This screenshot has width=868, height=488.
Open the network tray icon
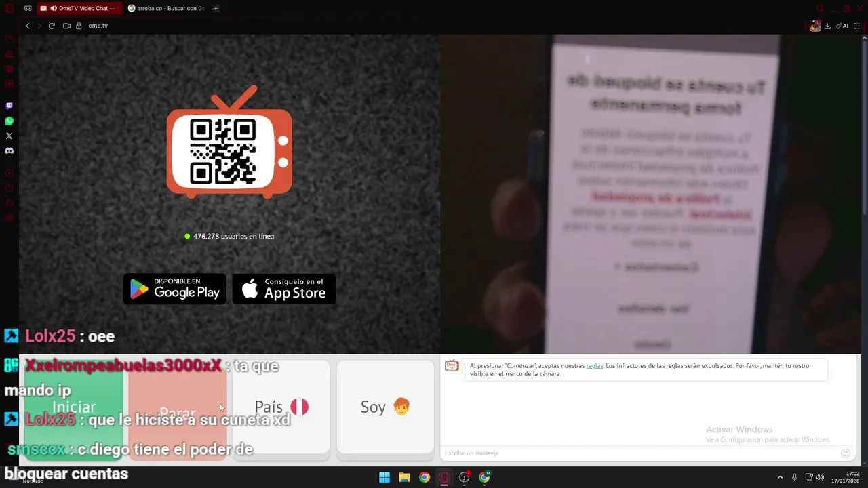click(x=808, y=477)
